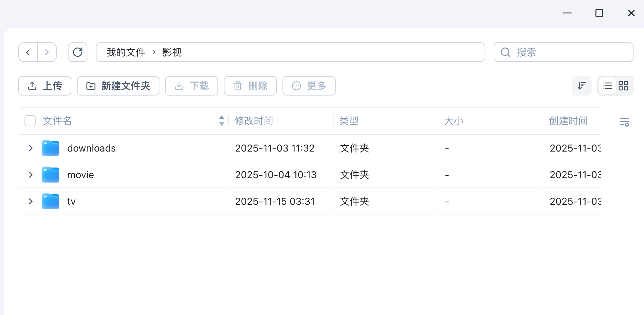This screenshot has width=644, height=315.
Task: Switch to list view layout
Action: tap(607, 86)
